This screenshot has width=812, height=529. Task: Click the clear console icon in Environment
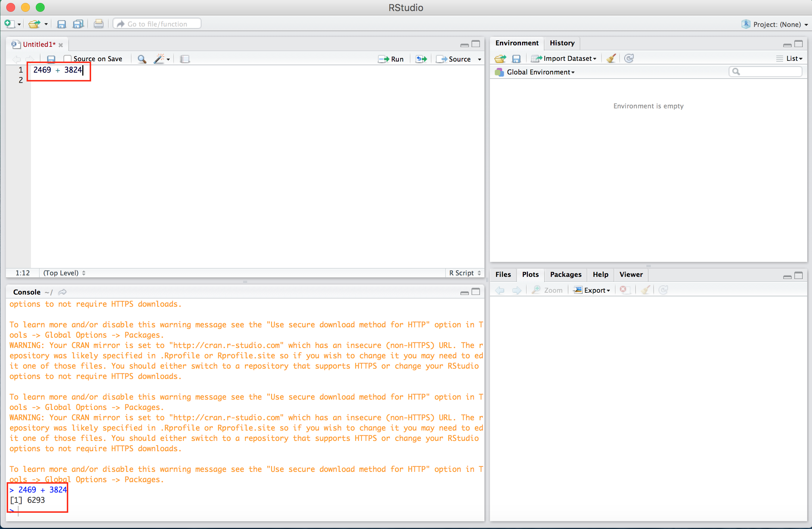tap(610, 58)
